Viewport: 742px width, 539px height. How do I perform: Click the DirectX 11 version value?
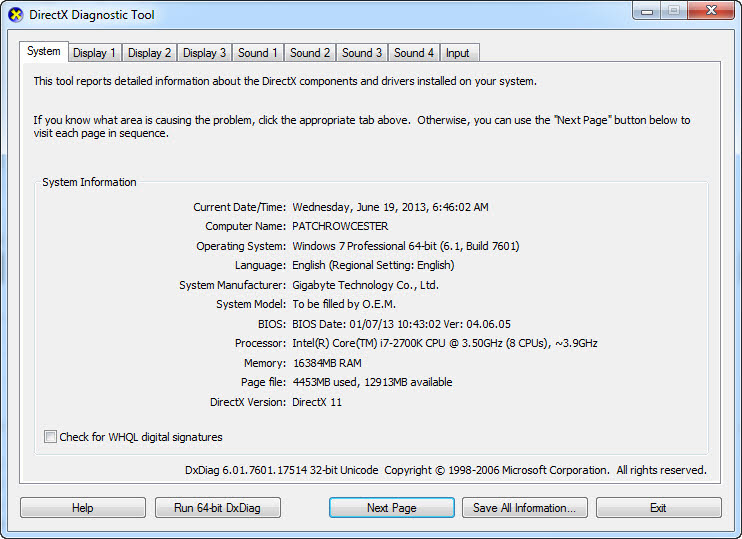[x=317, y=402]
